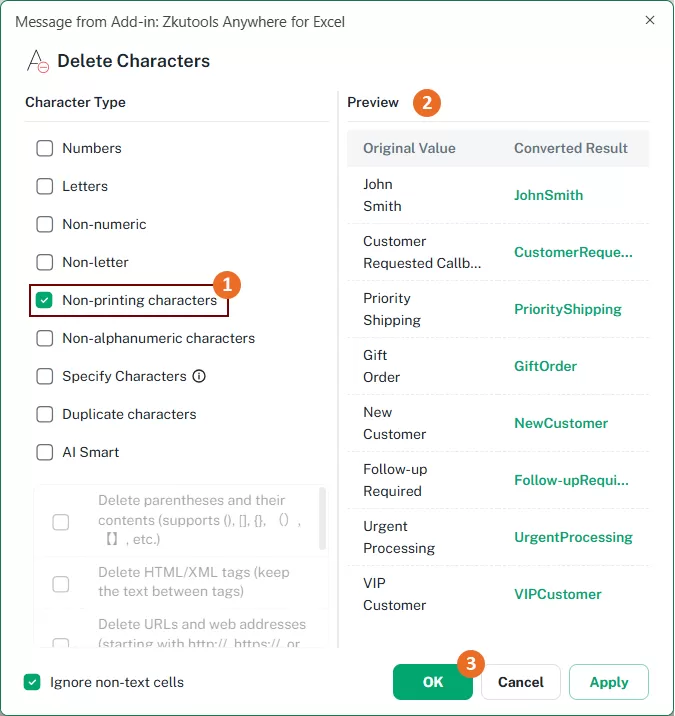The width and height of the screenshot is (675, 716).
Task: Click the Gift Order original value
Action: click(x=381, y=366)
